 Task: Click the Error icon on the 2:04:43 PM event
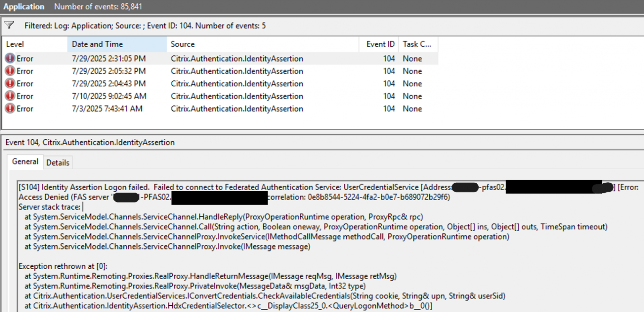pos(10,83)
